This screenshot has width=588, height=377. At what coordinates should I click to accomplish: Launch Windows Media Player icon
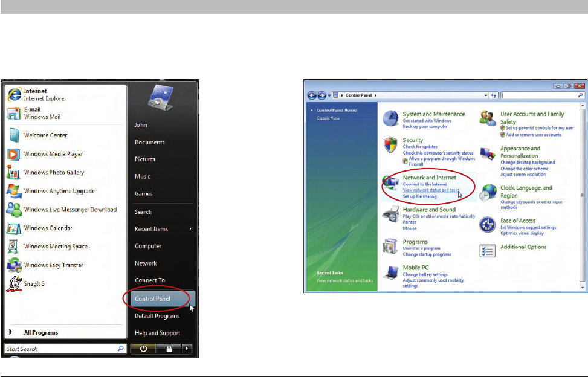pyautogui.click(x=13, y=154)
